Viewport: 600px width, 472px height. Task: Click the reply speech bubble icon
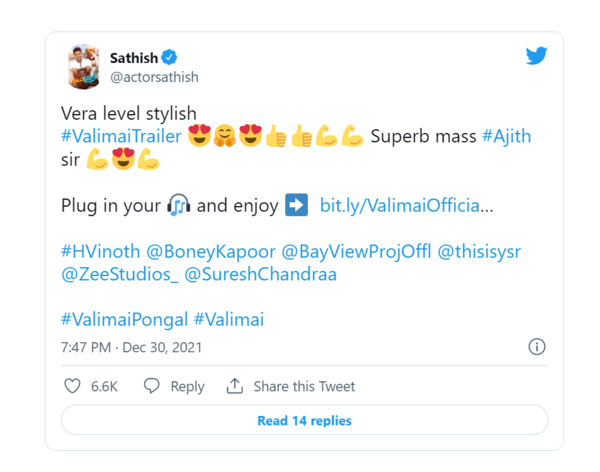(x=152, y=386)
